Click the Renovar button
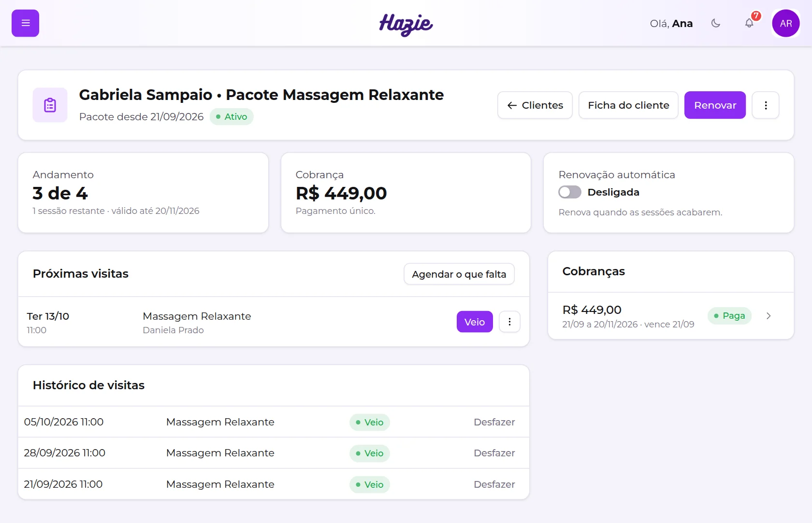The image size is (812, 523). [715, 105]
